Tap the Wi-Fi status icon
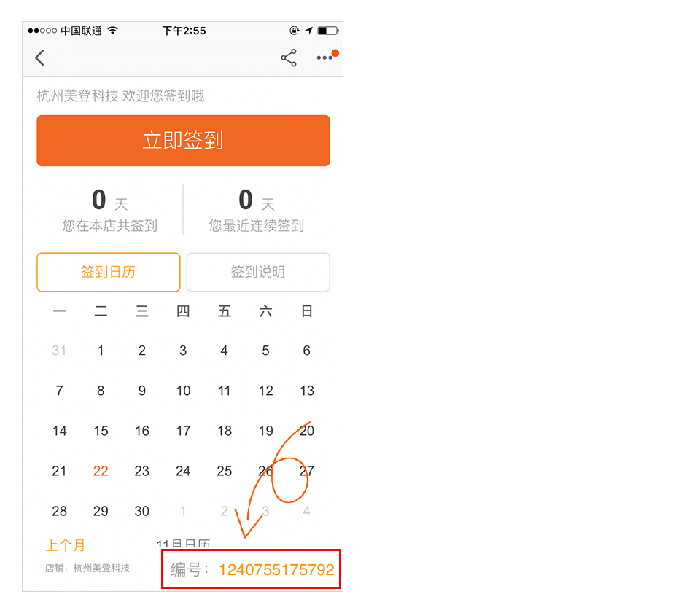Image resolution: width=700 pixels, height=613 pixels. point(113,31)
